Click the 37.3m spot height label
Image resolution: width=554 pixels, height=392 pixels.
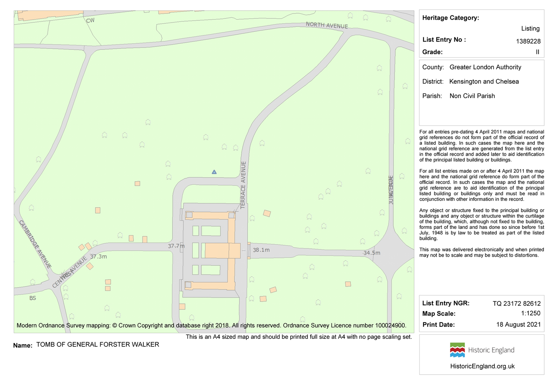tap(98, 257)
